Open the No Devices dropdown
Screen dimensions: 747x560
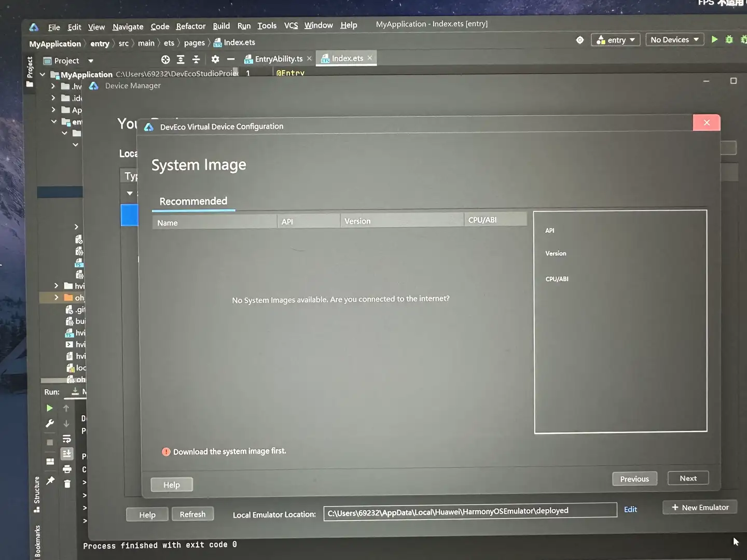[x=674, y=39]
